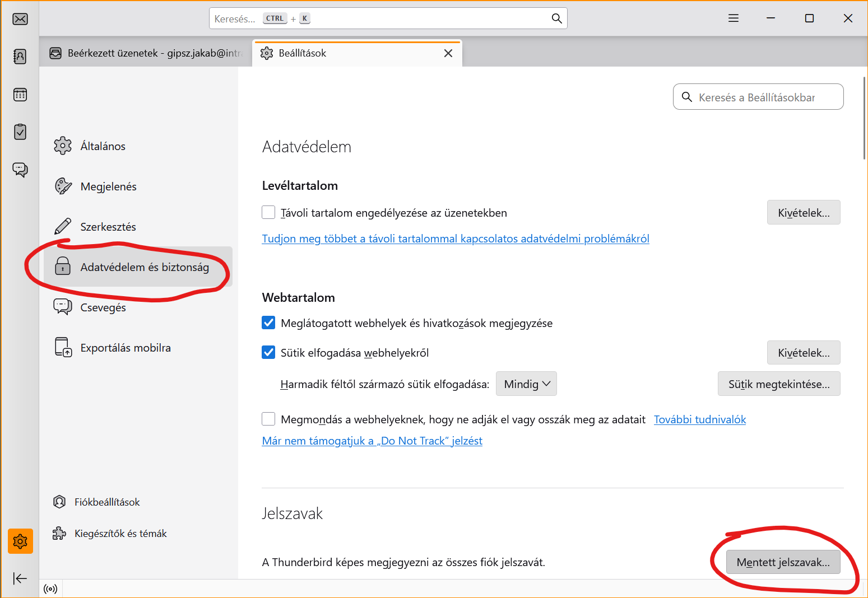Uncheck remembering visited websites and links
Image resolution: width=868 pixels, height=598 pixels.
pos(269,323)
